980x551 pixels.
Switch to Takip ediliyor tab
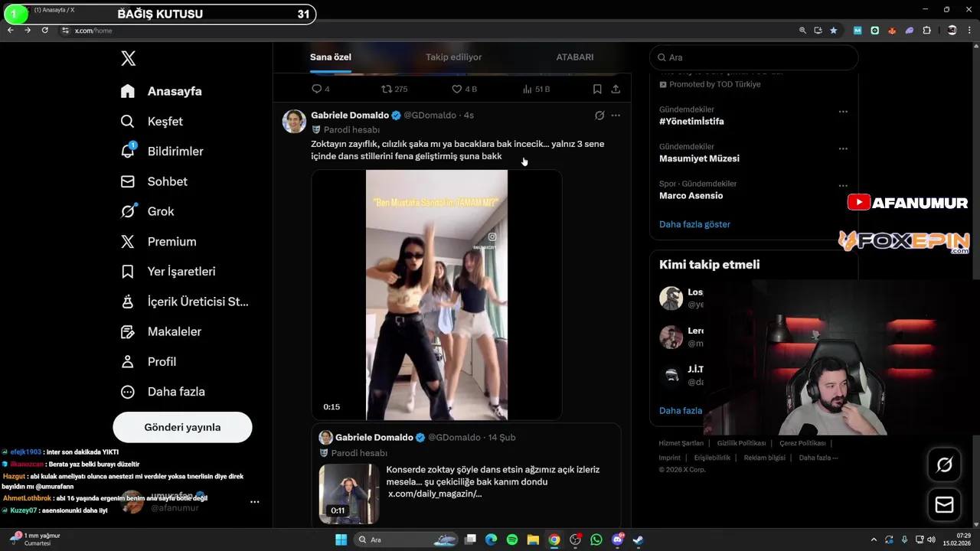coord(453,57)
